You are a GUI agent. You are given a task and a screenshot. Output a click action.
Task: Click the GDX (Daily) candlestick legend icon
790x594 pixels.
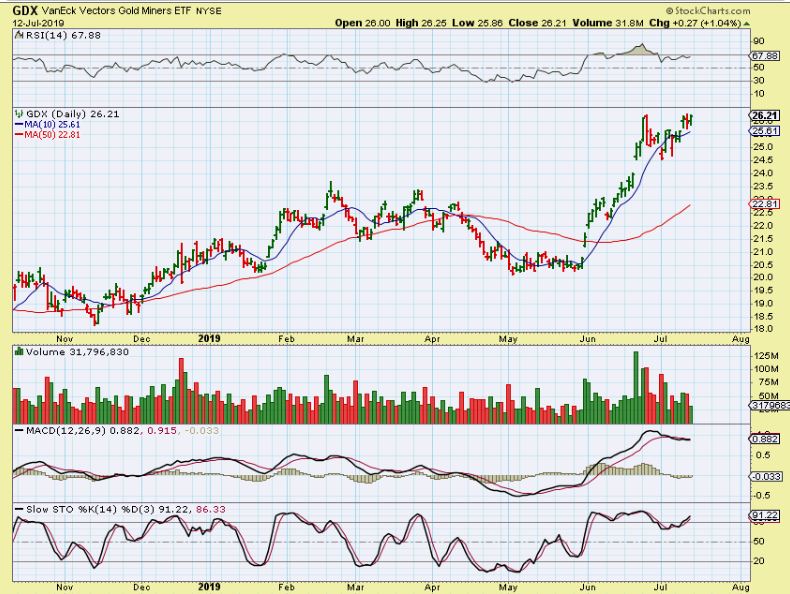pos(19,114)
